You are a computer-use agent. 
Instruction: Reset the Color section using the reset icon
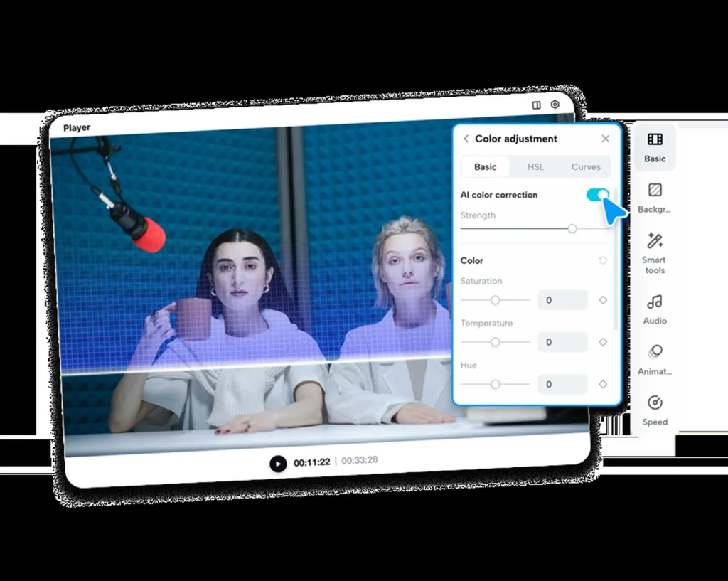[x=604, y=260]
